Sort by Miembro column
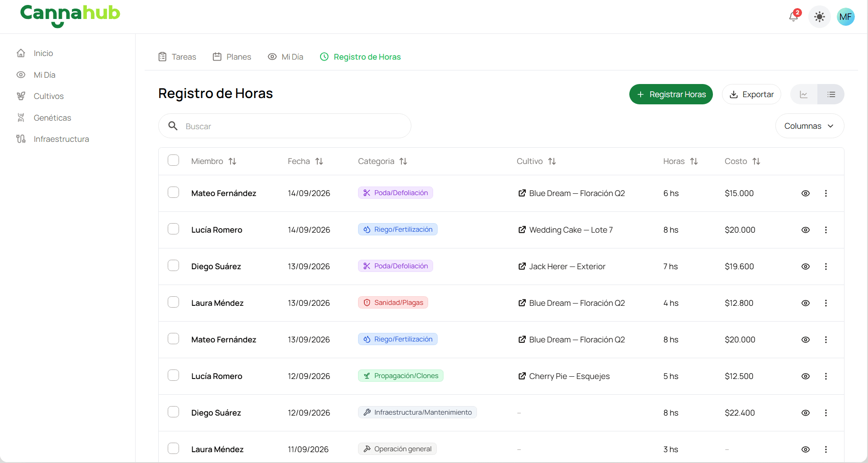Screen dimensions: 868x463 pyautogui.click(x=232, y=161)
